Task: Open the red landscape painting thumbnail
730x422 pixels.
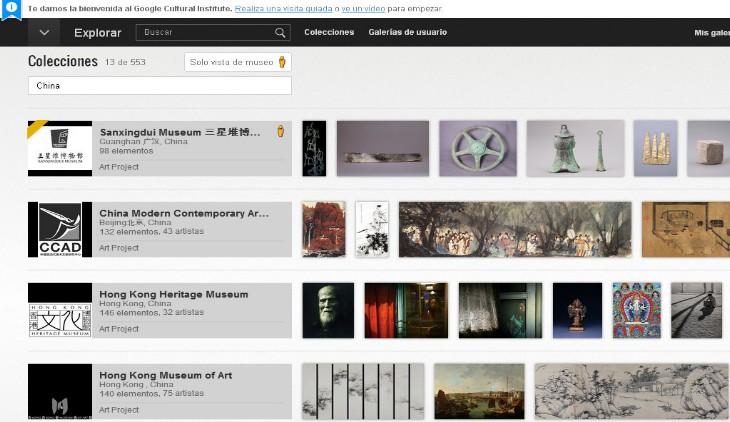Action: coord(324,229)
